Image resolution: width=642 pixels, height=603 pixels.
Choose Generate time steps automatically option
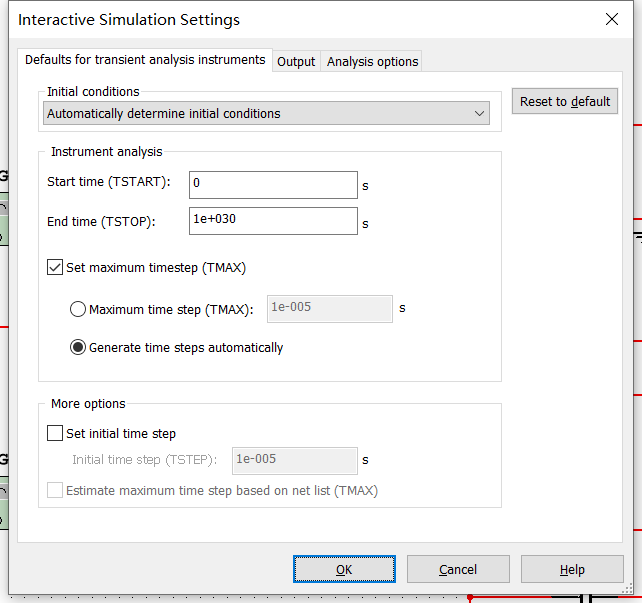pos(78,348)
